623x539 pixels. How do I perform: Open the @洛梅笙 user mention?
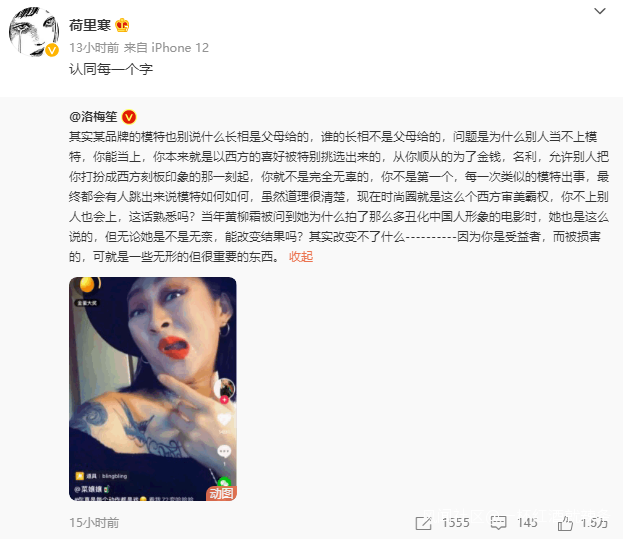tap(93, 117)
